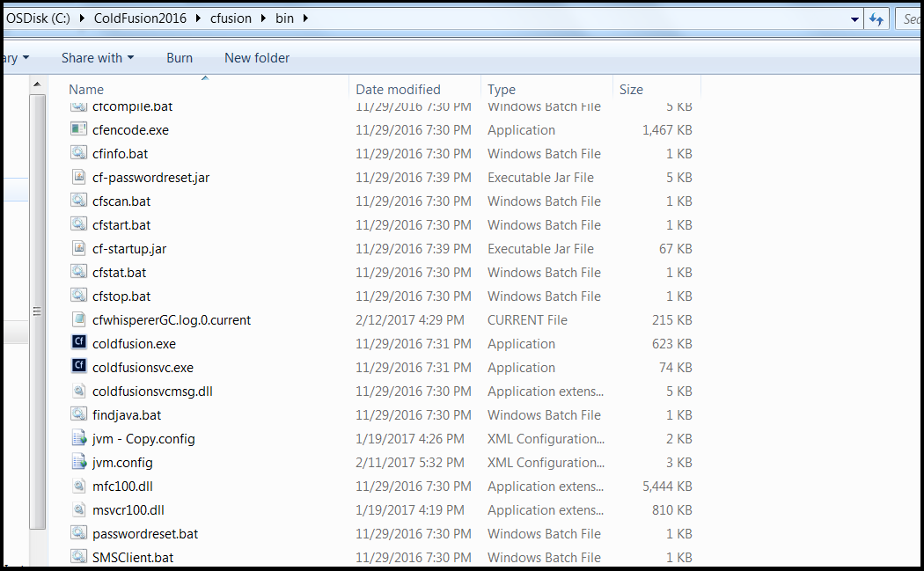Click the cfstat.bat file icon
Viewport: 924px width, 571px height.
pos(79,272)
